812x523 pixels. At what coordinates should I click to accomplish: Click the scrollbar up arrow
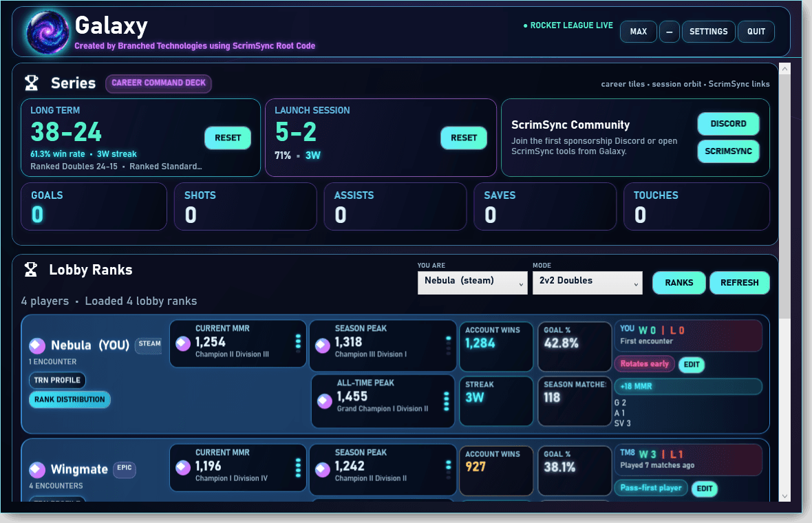784,68
